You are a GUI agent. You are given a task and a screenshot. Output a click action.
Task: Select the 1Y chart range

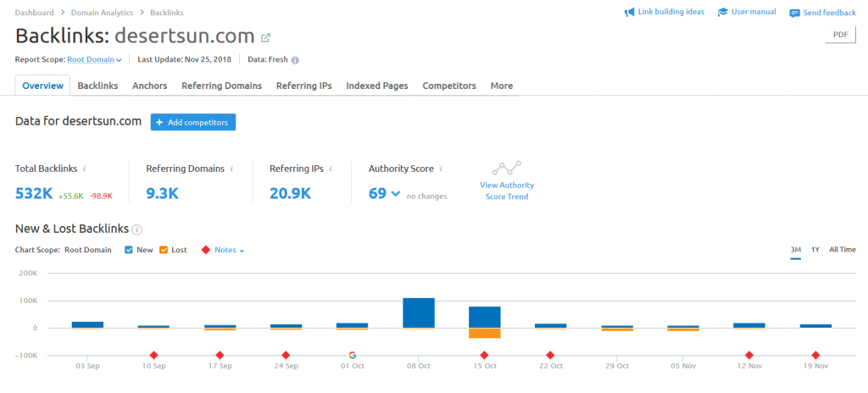coord(815,250)
